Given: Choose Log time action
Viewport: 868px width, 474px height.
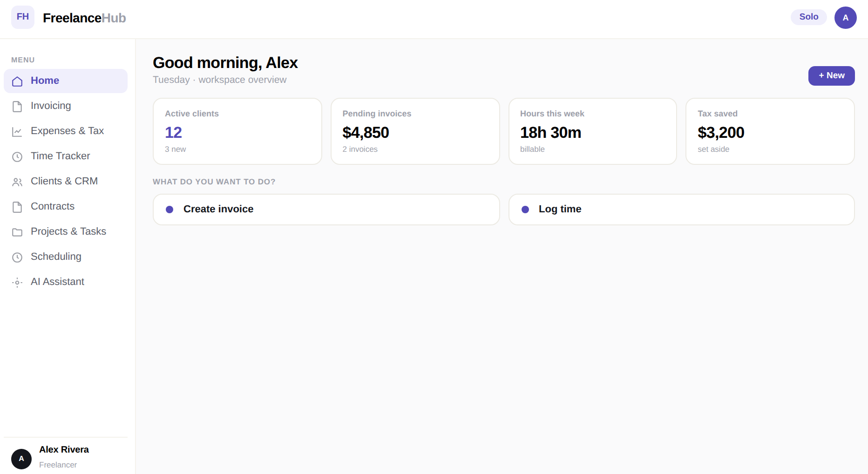Looking at the screenshot, I should tap(682, 210).
